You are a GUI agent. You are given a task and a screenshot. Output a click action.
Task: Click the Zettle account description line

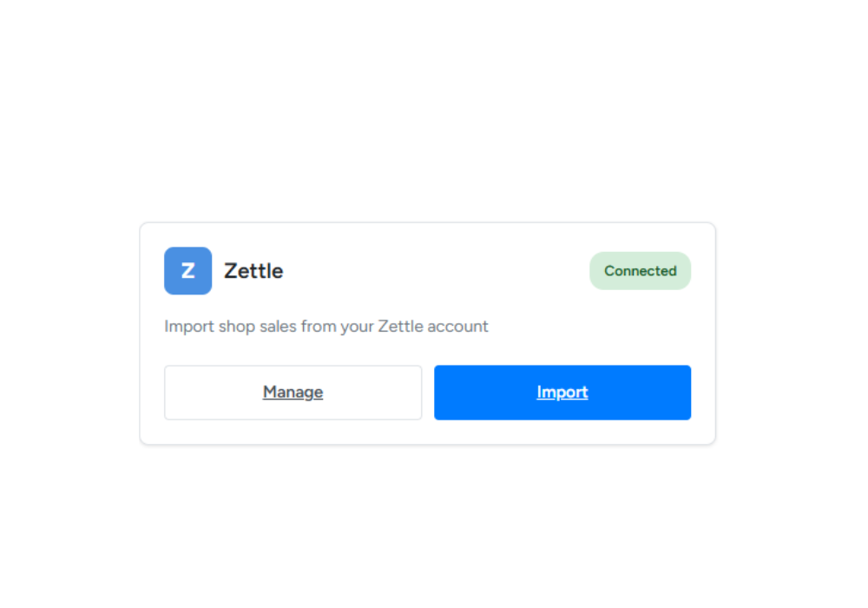coord(325,327)
